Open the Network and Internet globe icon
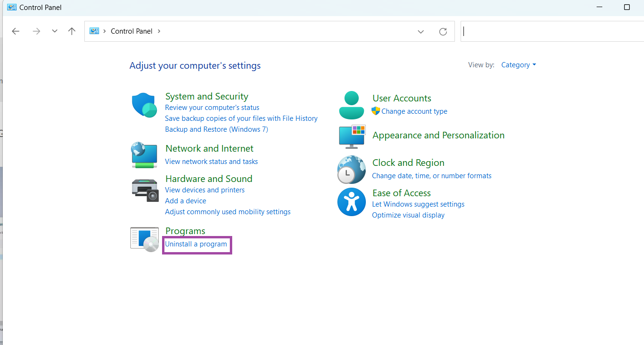This screenshot has width=644, height=345. click(x=145, y=154)
